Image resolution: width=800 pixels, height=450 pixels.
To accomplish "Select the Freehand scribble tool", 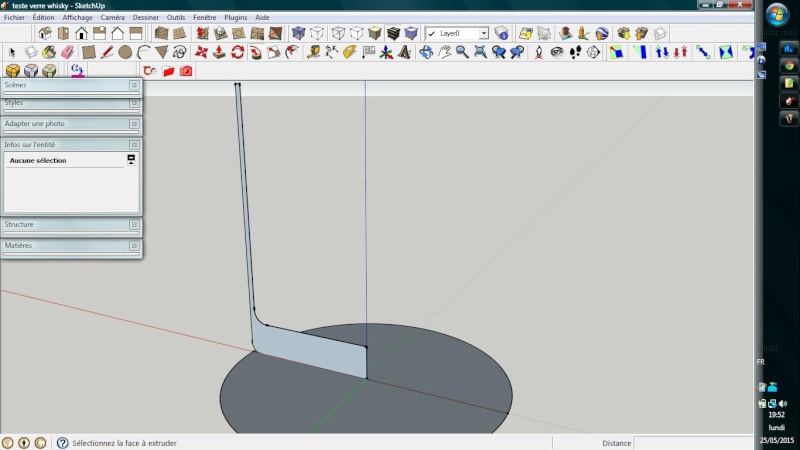I will coord(180,52).
